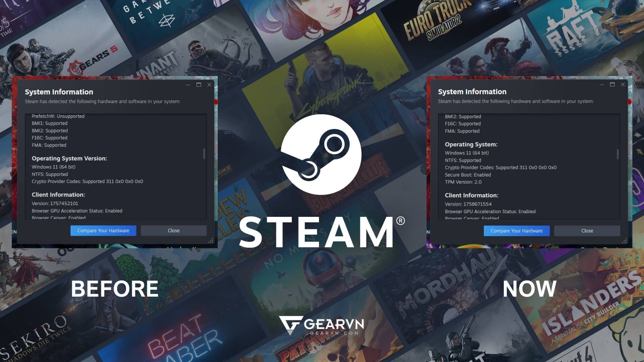Screen dimensions: 644x362
Task: Click the "Steam has detected" description in NOW dialog
Action: (516, 101)
